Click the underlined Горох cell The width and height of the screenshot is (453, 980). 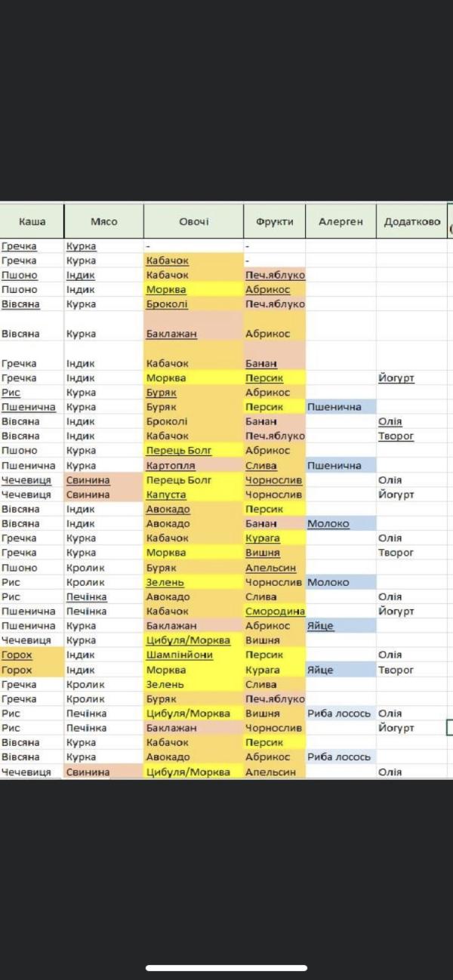(x=32, y=655)
